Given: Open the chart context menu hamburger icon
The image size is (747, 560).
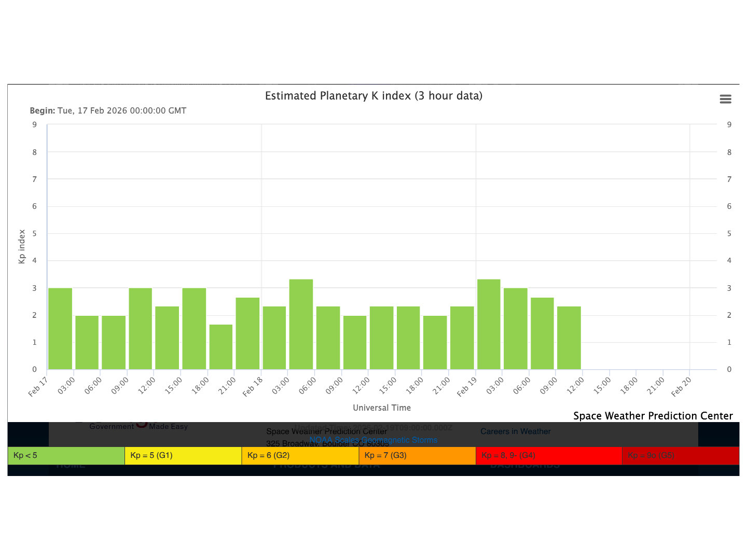Looking at the screenshot, I should [725, 99].
